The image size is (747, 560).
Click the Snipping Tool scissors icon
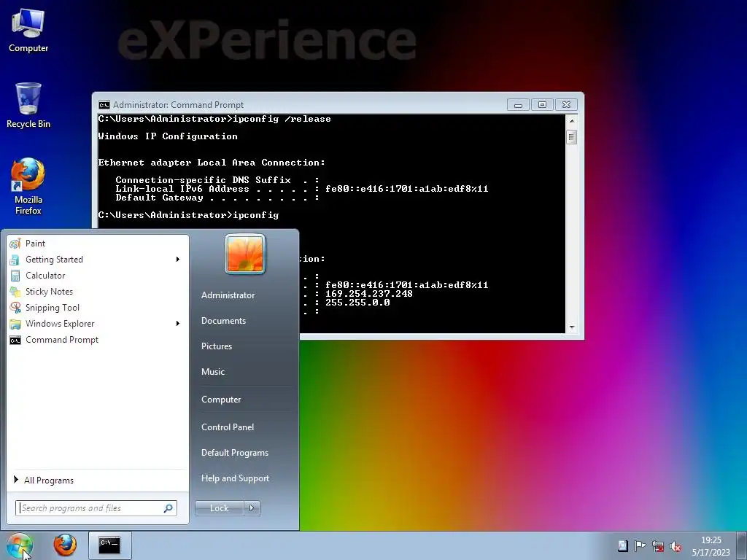[x=15, y=308]
